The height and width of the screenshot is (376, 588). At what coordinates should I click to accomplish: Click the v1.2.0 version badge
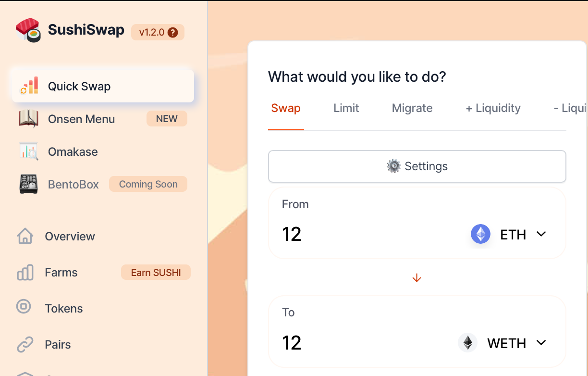[158, 33]
